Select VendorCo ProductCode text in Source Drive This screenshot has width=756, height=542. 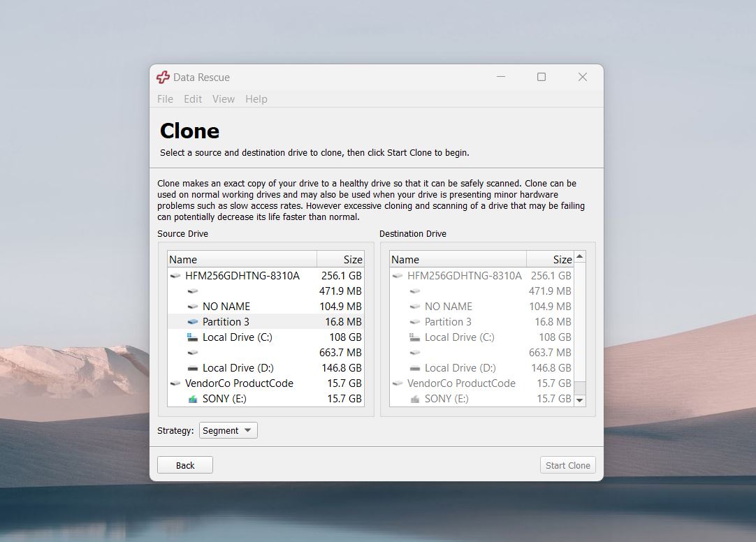239,383
